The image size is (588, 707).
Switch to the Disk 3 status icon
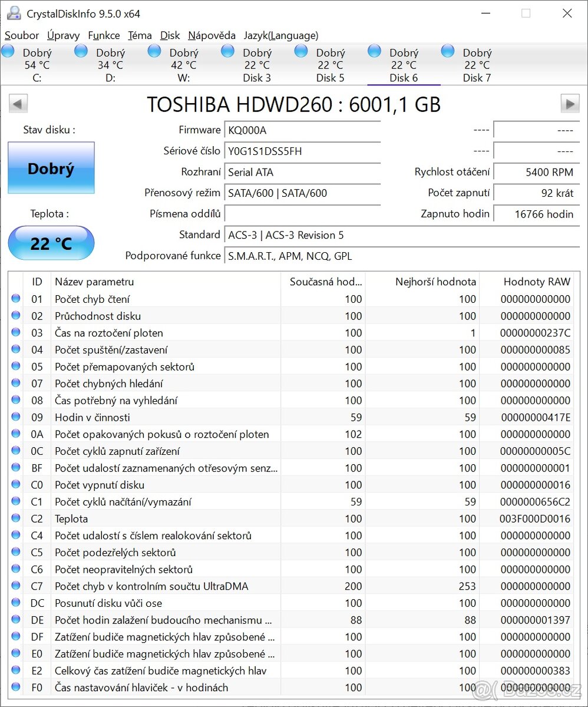pyautogui.click(x=228, y=51)
